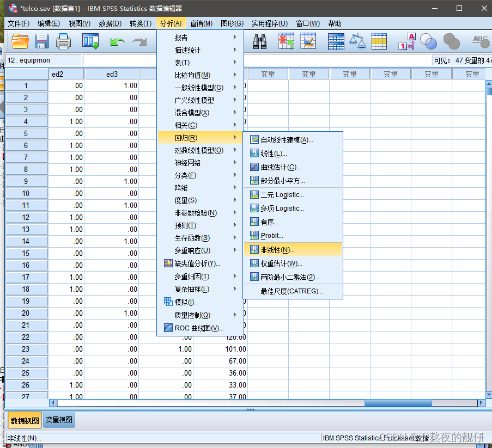Click the Value labels toolbar icon
Screen dimensions: 492x448
point(407,41)
